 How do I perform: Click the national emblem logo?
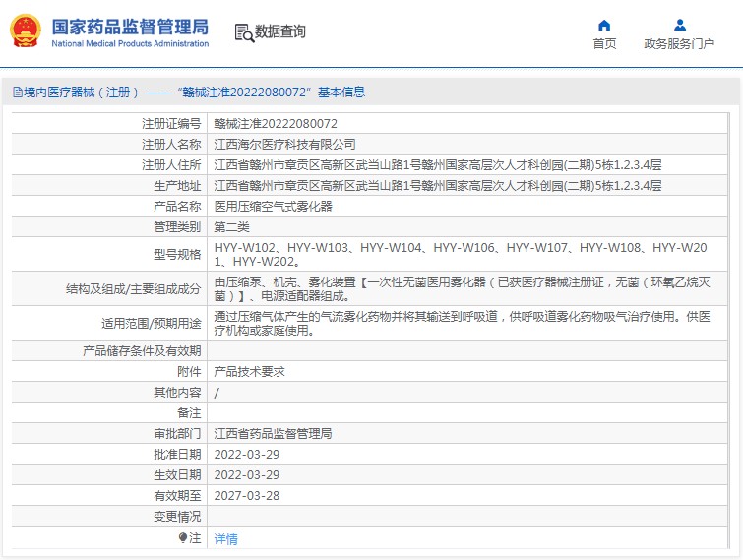click(26, 31)
